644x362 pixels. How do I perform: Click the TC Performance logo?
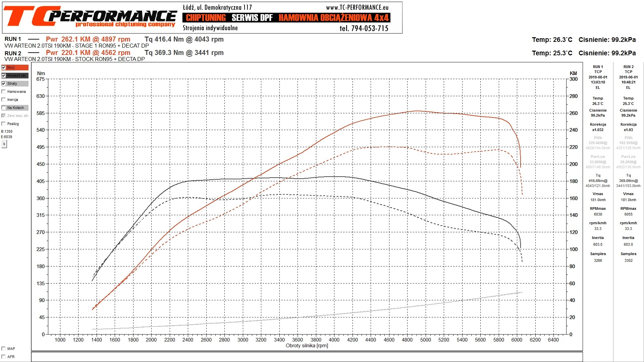coord(90,17)
